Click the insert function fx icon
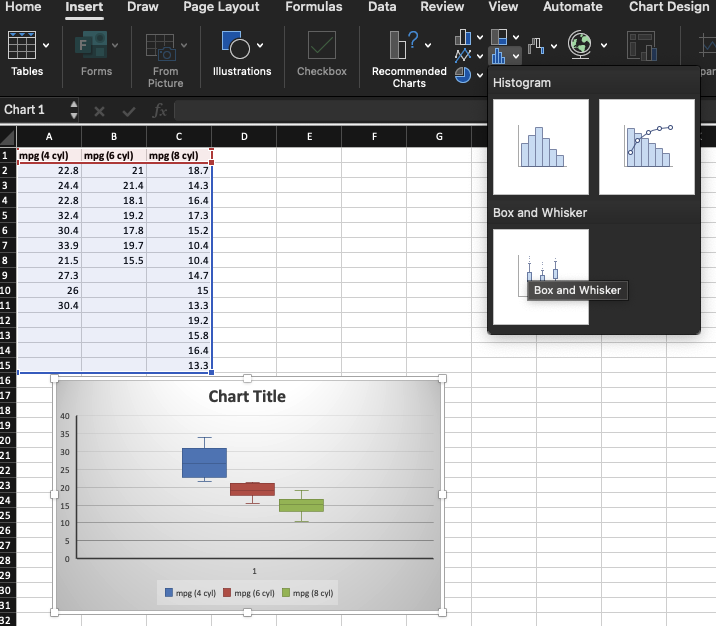The width and height of the screenshot is (716, 626). pyautogui.click(x=159, y=110)
